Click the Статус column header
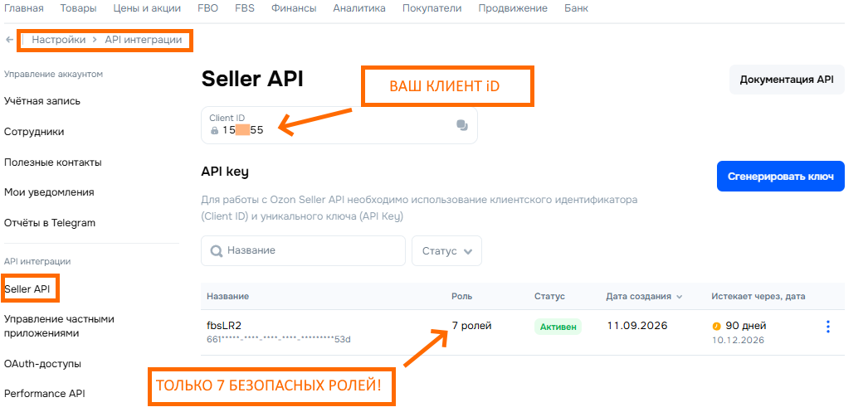Screen dimensions: 868x412 (x=549, y=297)
